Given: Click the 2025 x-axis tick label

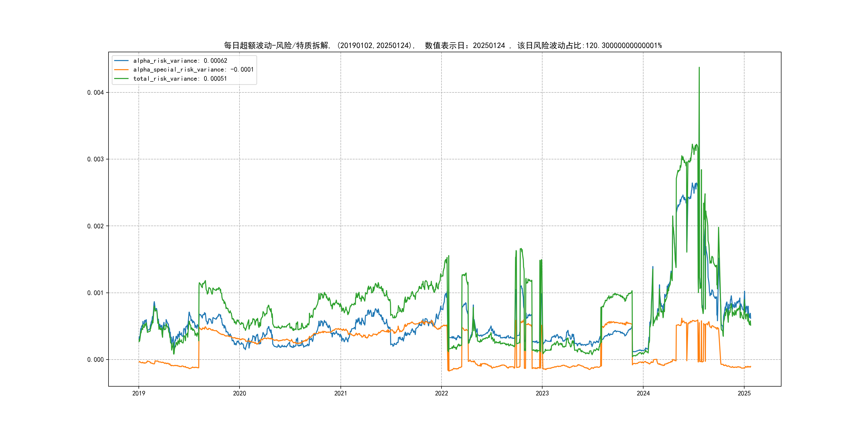Looking at the screenshot, I should click(744, 393).
